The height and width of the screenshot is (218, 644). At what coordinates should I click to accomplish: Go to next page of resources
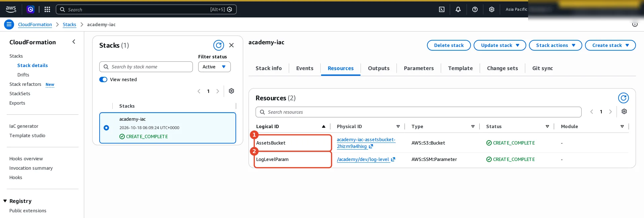point(610,112)
